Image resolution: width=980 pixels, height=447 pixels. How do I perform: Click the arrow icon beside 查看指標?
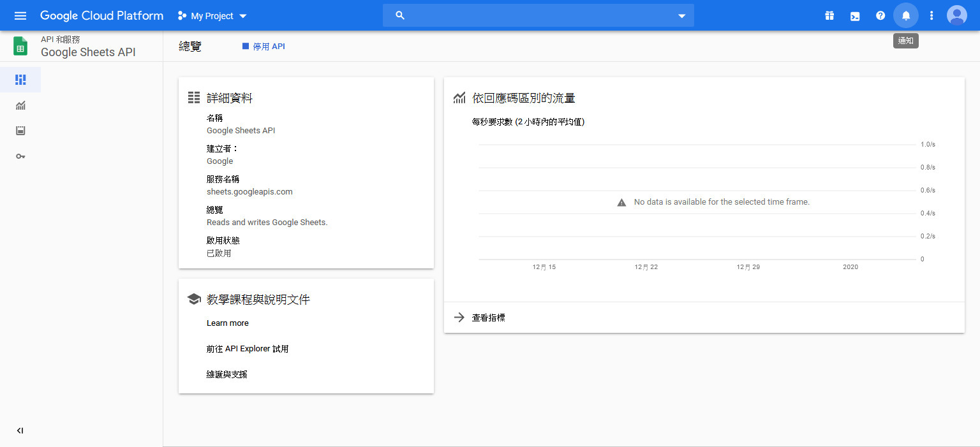[459, 318]
